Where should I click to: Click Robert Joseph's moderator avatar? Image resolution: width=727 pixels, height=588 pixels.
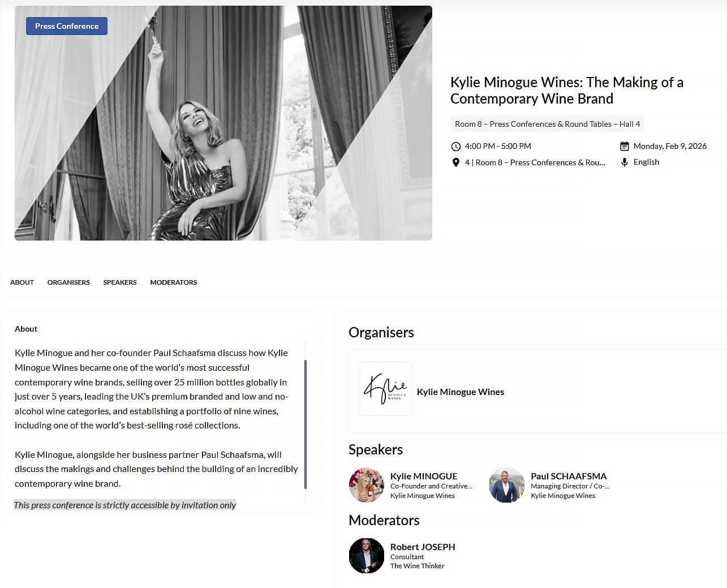367,556
